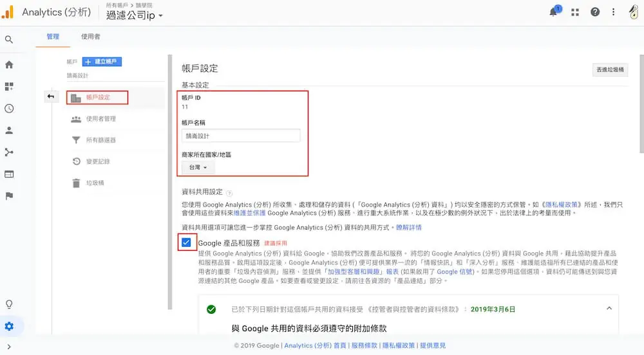Open Audience person icon in sidebar
The image size is (644, 355).
click(x=9, y=131)
